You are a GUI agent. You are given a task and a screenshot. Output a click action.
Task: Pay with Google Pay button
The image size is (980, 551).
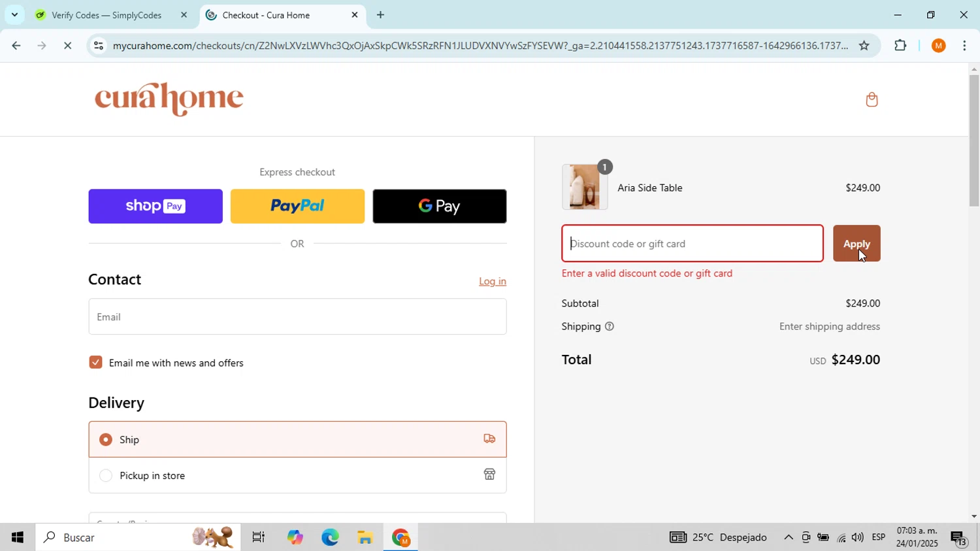[x=439, y=207]
